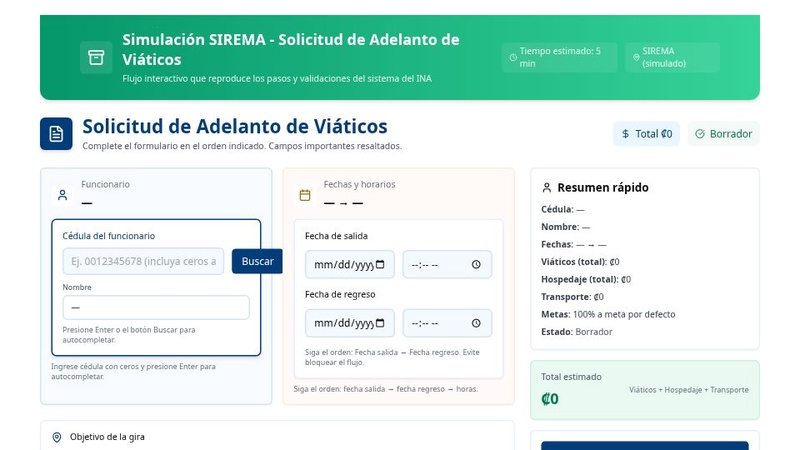
Task: Click the Total ₡0 badge
Action: [x=646, y=134]
